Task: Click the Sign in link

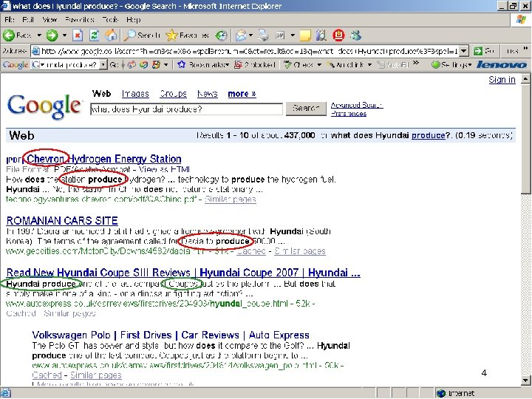Action: point(502,80)
